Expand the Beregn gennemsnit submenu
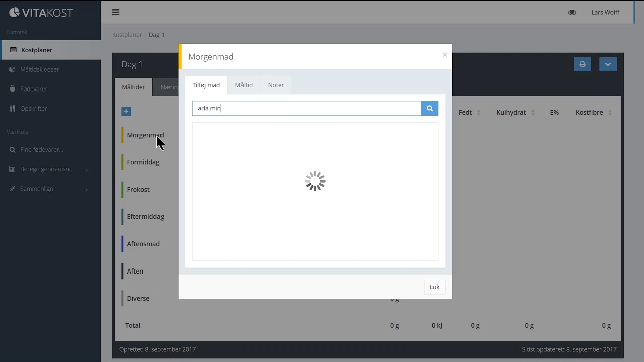Screen dimensions: 644x362 [46, 169]
